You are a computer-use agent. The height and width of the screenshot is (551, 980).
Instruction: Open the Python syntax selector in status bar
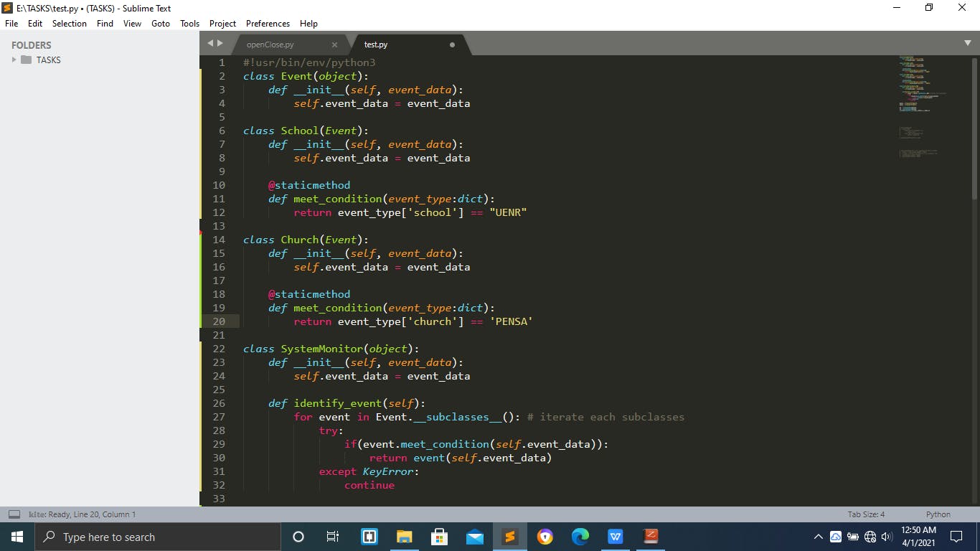938,514
